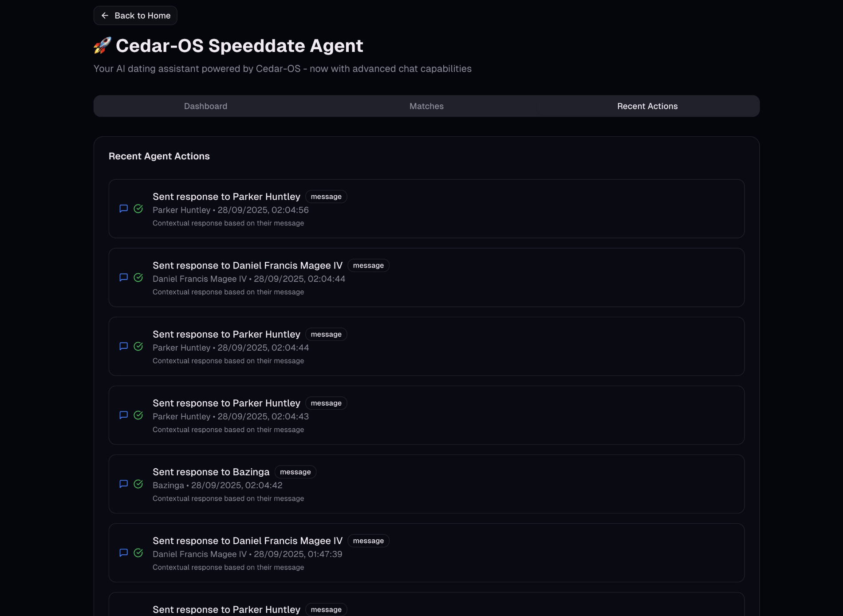Click the back arrow icon in Back to Home
This screenshot has height=616, width=843.
tap(105, 16)
